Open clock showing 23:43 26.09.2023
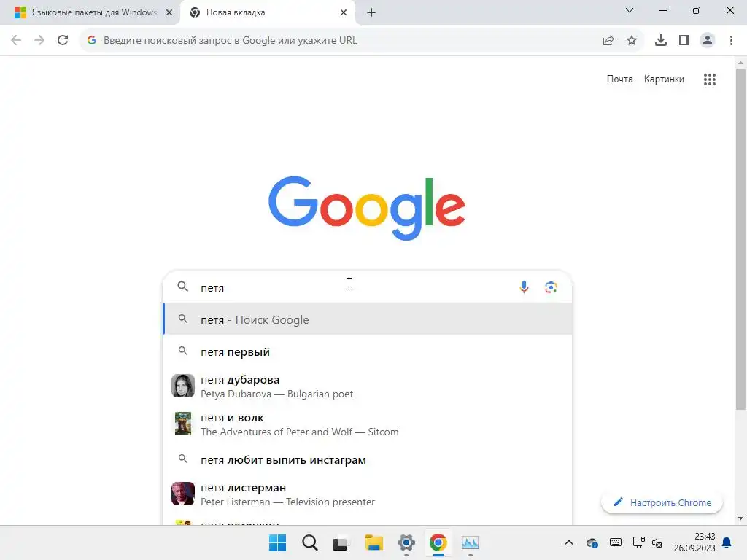This screenshot has width=747, height=560. click(694, 542)
